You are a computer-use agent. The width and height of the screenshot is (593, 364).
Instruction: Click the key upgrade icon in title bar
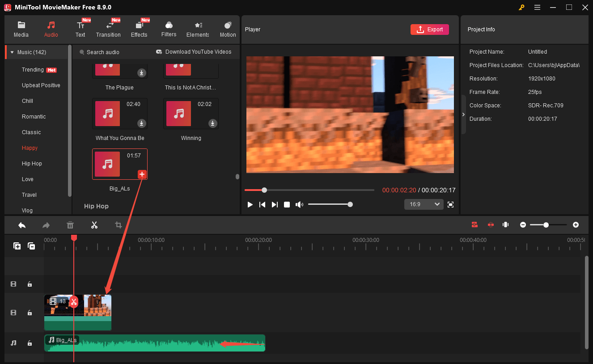(x=521, y=8)
